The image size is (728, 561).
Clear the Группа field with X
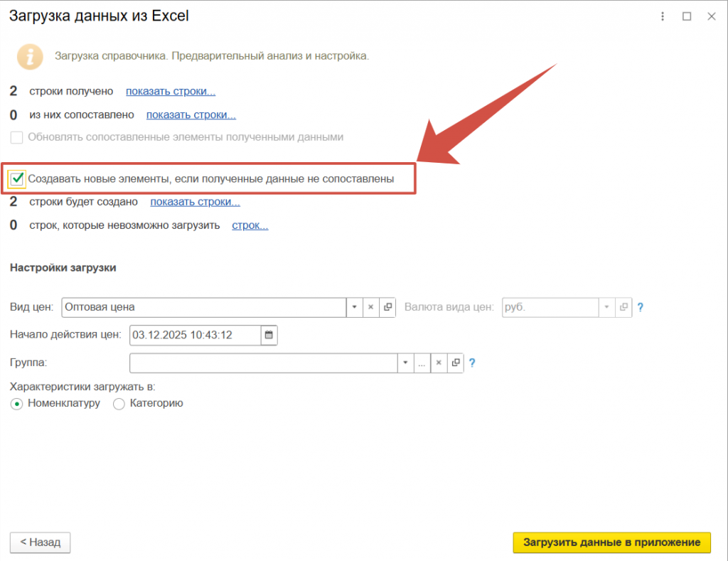coord(439,363)
